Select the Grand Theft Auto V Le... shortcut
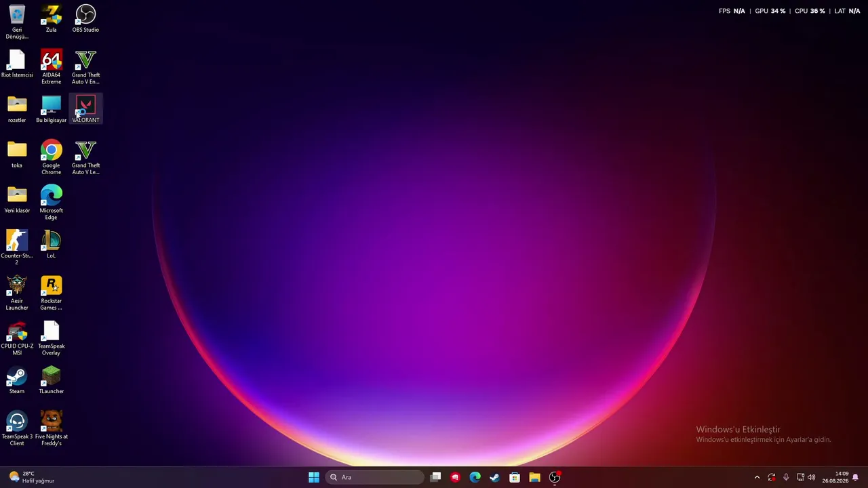Screen dimensions: 868x488 pyautogui.click(x=85, y=157)
